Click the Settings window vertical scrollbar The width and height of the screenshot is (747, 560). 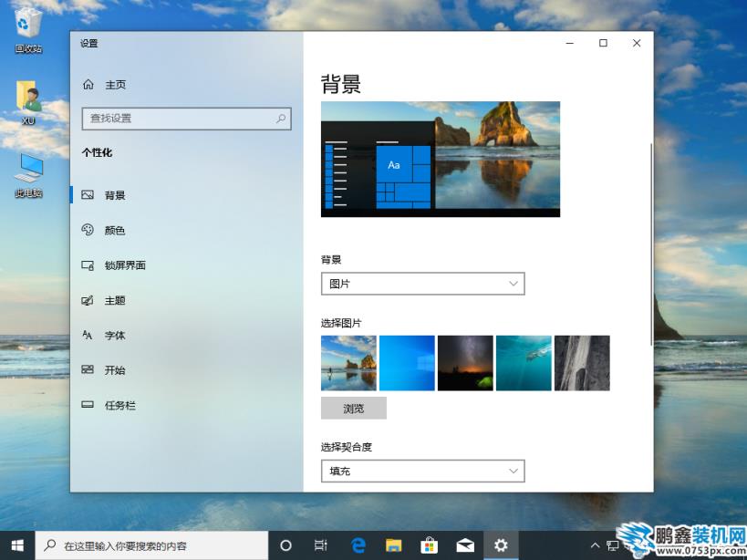[650, 244]
